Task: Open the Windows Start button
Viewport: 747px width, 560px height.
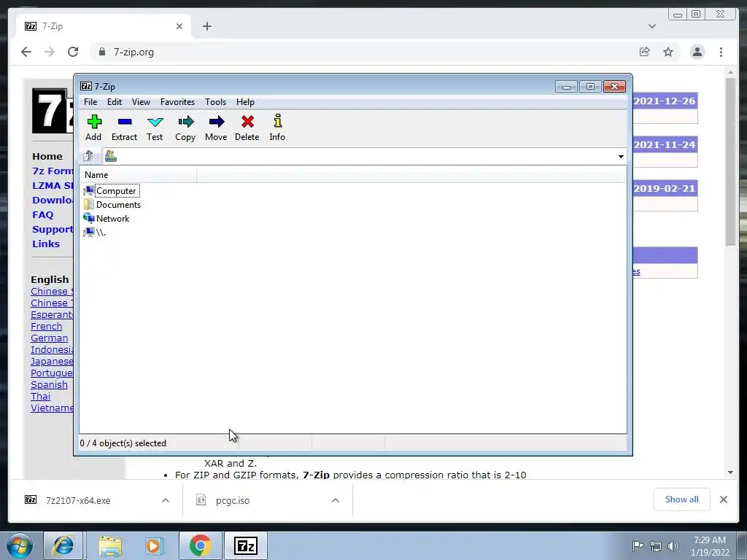Action: point(20,545)
